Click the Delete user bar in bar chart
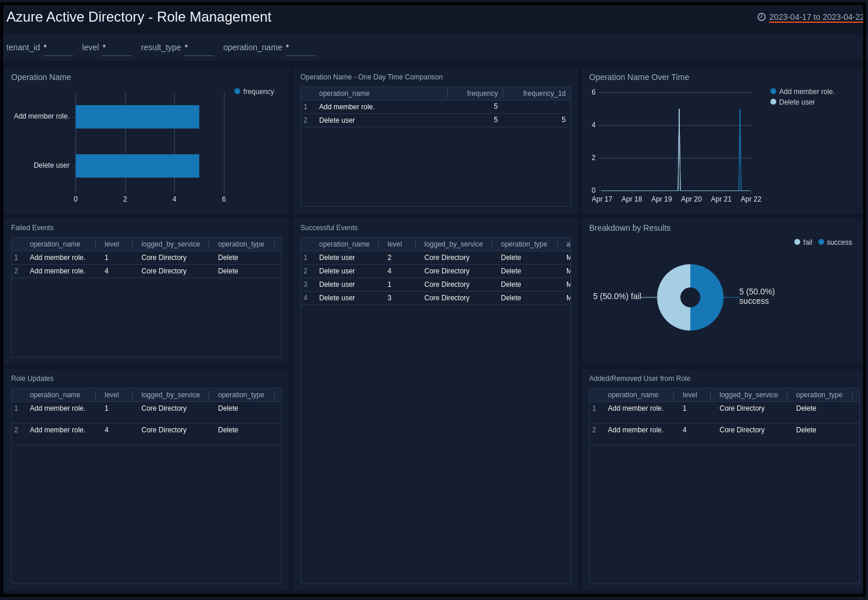Image resolution: width=868 pixels, height=600 pixels. coord(137,166)
